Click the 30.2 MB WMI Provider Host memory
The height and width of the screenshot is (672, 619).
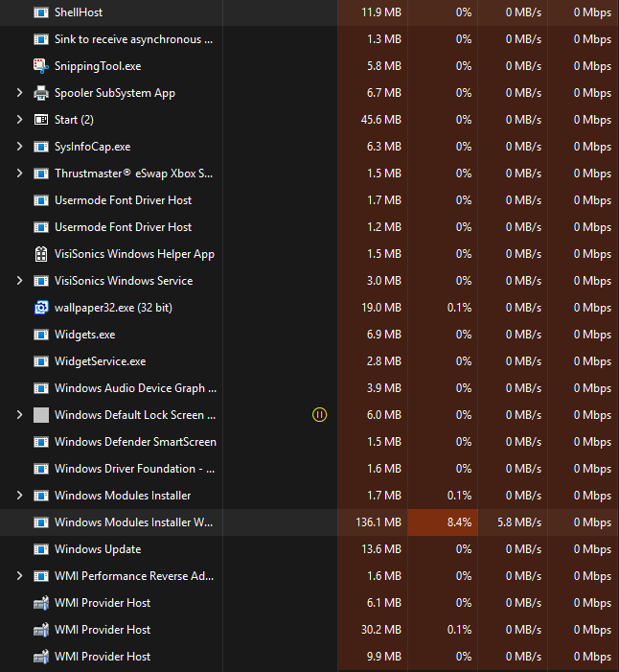click(381, 630)
